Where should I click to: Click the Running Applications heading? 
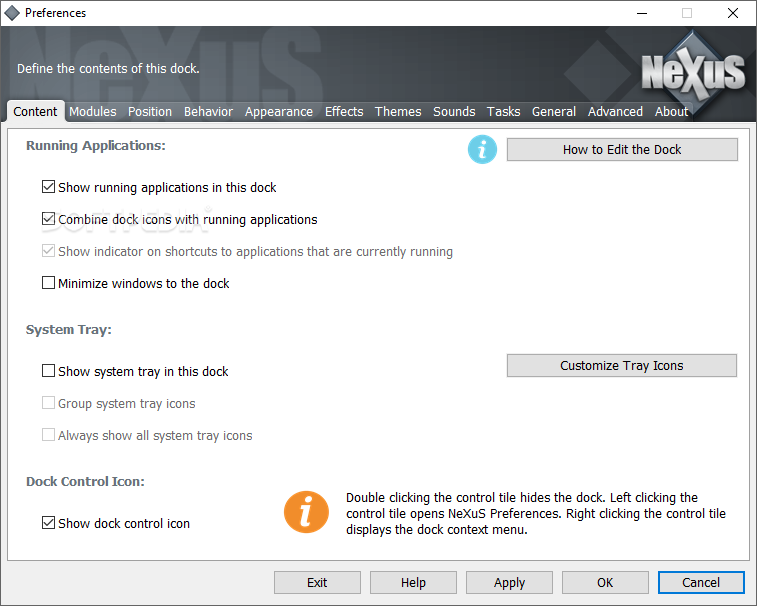click(96, 145)
